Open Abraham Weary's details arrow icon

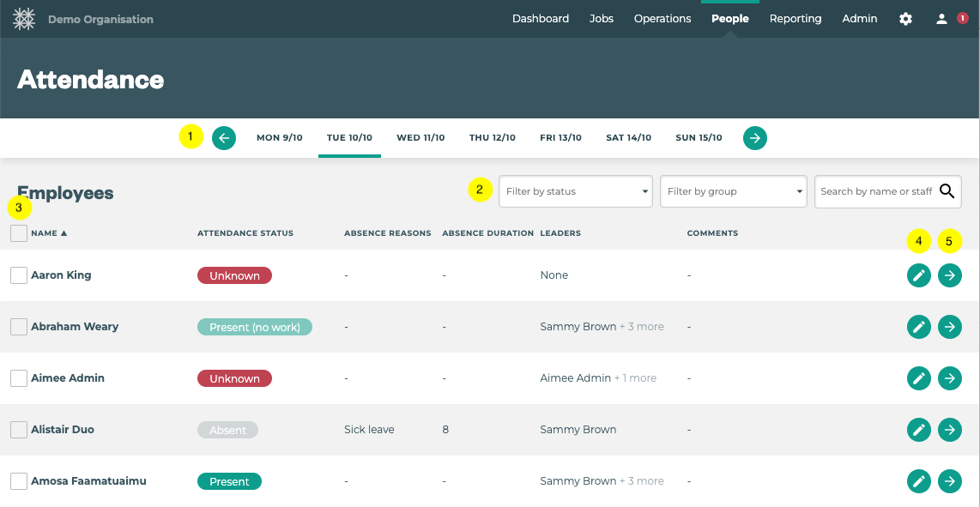coord(949,327)
